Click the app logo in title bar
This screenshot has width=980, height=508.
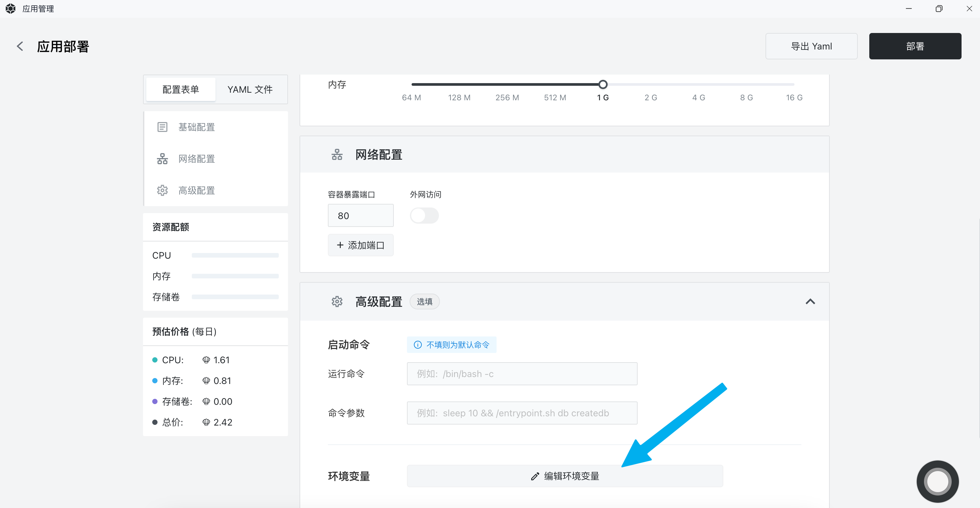(11, 8)
